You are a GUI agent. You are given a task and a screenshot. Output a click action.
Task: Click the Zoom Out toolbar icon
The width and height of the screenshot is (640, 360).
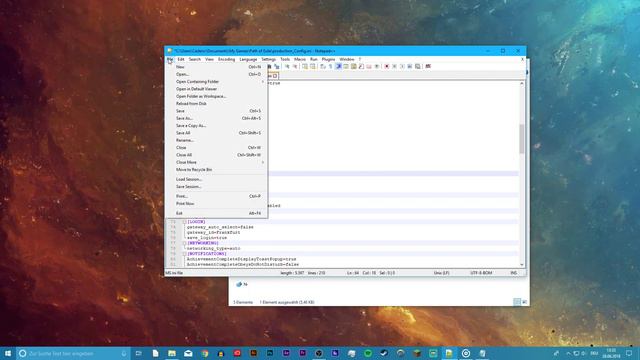[x=295, y=66]
